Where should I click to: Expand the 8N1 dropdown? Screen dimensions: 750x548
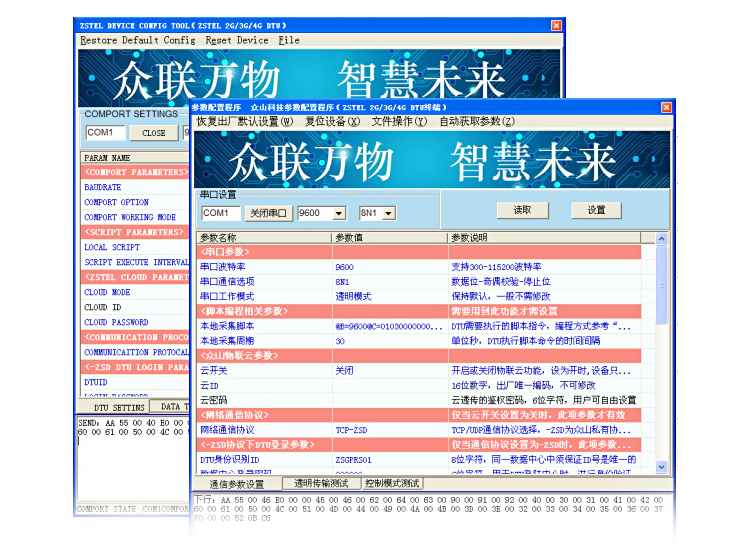389,213
